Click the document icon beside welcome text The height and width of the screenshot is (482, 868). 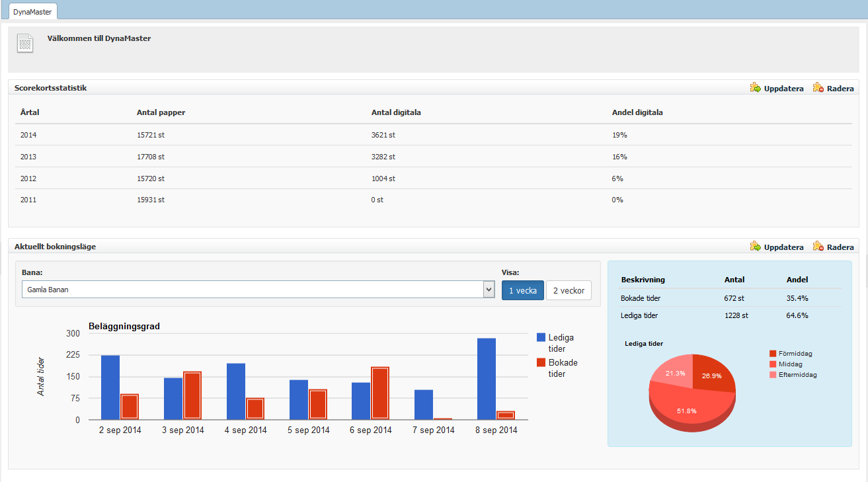click(24, 43)
